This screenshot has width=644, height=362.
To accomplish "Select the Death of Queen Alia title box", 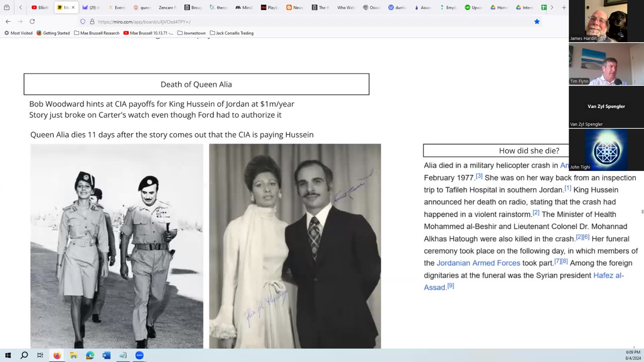I will 196,84.
